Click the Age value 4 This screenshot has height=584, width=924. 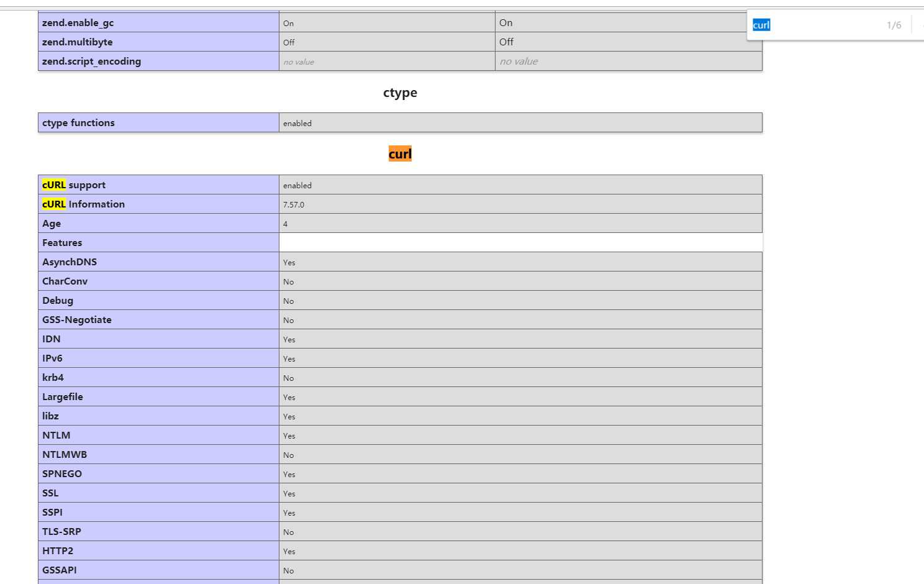tap(285, 224)
